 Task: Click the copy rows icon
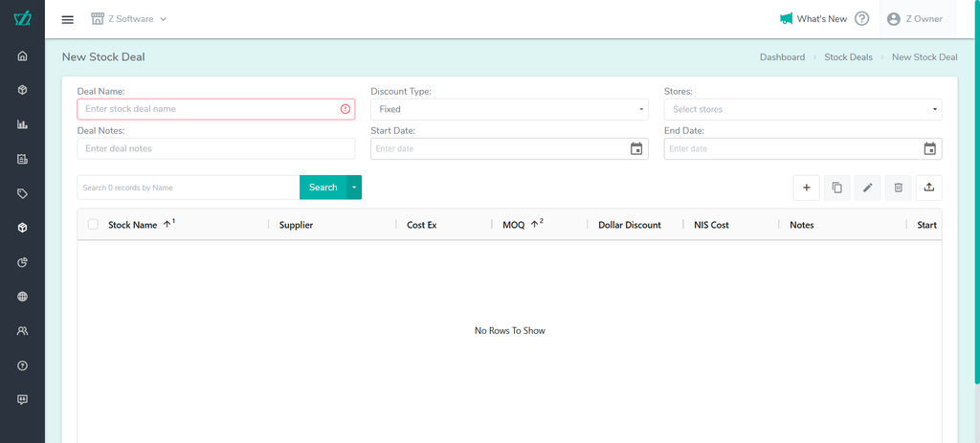point(836,188)
